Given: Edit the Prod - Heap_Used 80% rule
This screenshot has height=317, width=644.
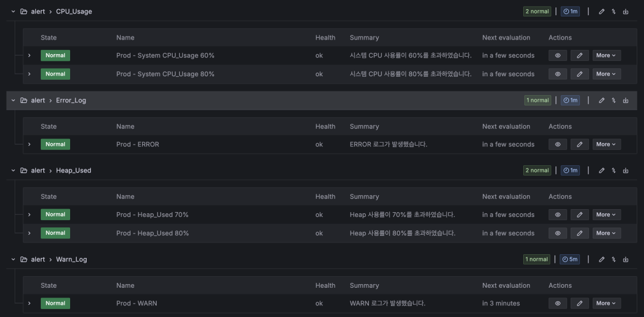Looking at the screenshot, I should 579,233.
